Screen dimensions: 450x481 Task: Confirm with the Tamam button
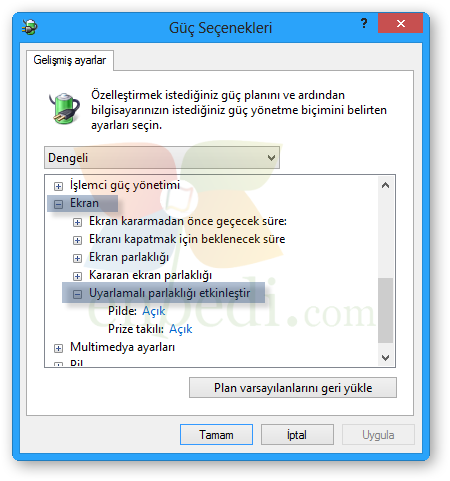click(x=216, y=435)
